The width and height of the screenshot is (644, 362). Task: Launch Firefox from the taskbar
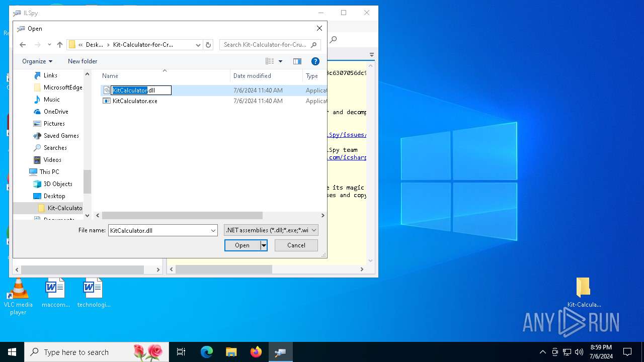point(256,352)
